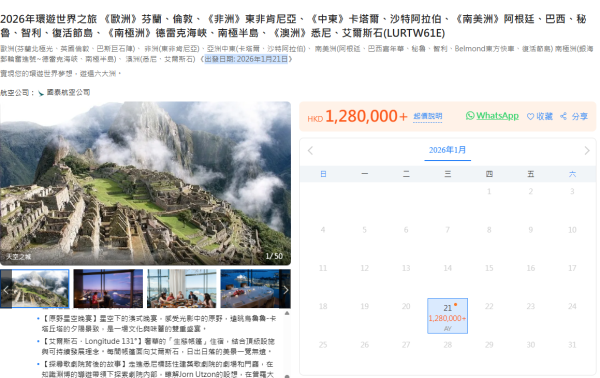Select the group dining table thumbnail
This screenshot has height=378, width=600.
[x=182, y=289]
